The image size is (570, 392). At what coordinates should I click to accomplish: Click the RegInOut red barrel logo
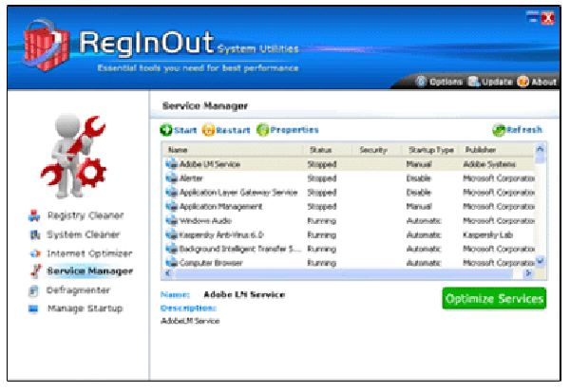point(46,46)
